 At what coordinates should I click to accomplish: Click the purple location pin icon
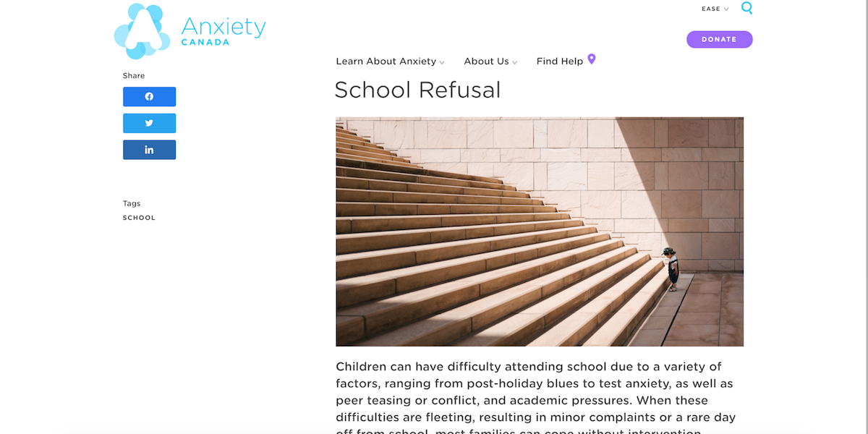(591, 59)
